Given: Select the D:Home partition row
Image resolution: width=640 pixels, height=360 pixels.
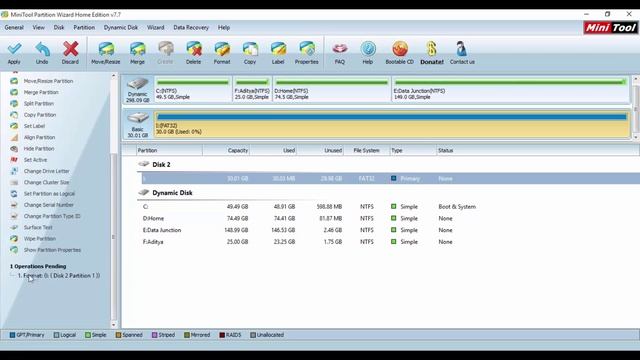Looking at the screenshot, I should pyautogui.click(x=388, y=218).
